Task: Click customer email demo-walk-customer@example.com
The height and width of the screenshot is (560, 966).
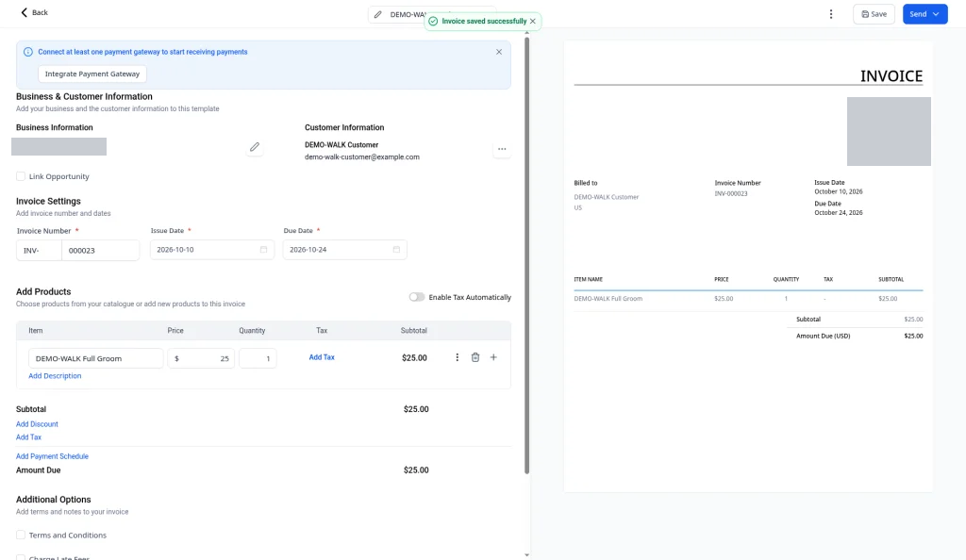Action: (362, 156)
